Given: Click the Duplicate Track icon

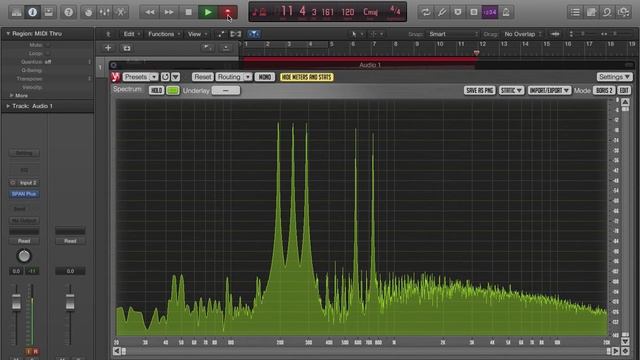Looking at the screenshot, I should point(127,48).
